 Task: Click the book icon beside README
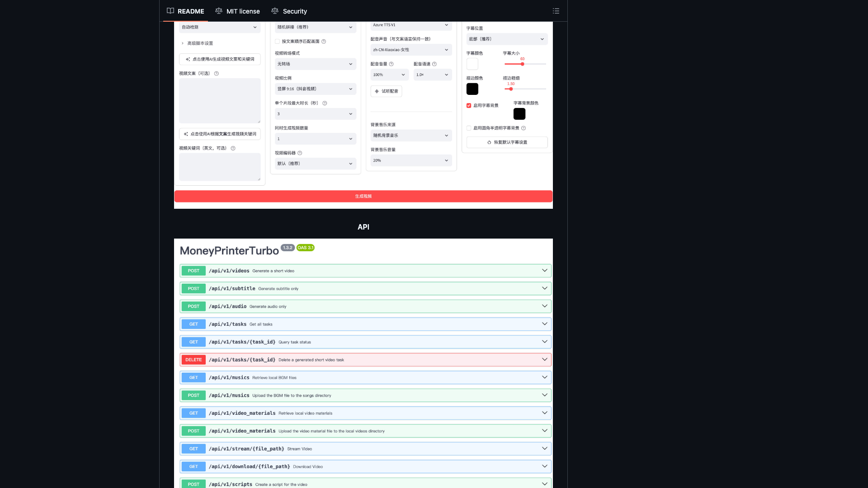point(170,11)
